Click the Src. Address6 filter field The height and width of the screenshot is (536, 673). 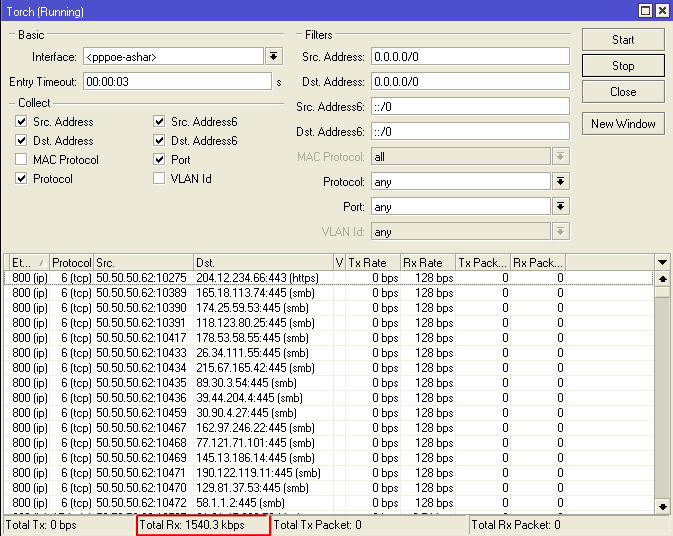point(470,106)
